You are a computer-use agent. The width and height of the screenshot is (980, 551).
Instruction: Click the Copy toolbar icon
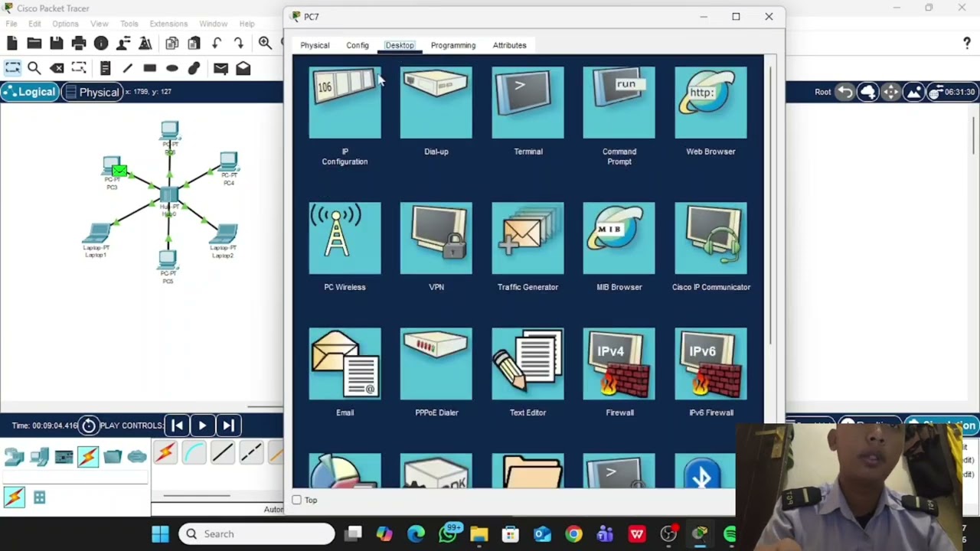[x=172, y=44]
